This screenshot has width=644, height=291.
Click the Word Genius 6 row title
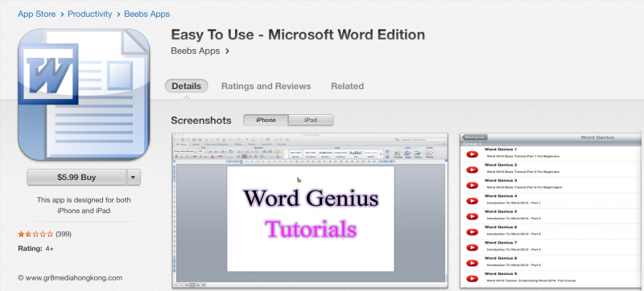coord(501,227)
